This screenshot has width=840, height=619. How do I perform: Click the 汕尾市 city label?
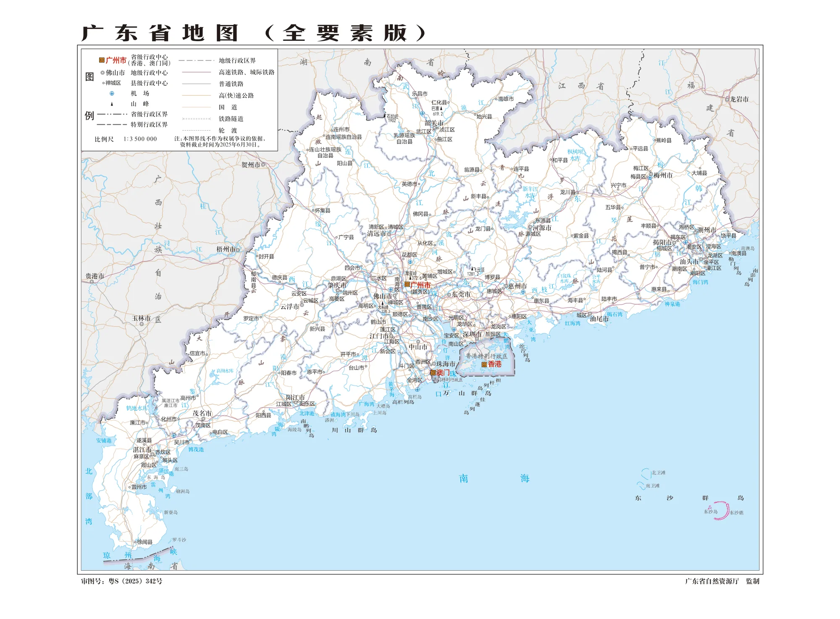[599, 319]
